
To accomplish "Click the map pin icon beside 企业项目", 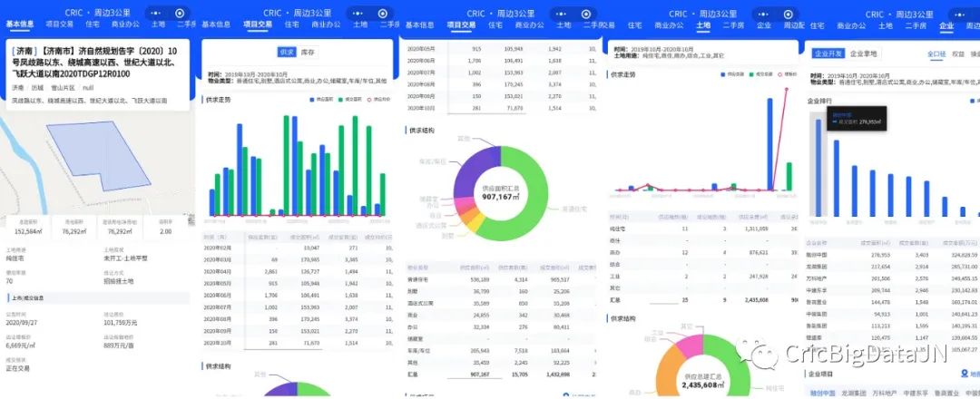I will point(963,373).
